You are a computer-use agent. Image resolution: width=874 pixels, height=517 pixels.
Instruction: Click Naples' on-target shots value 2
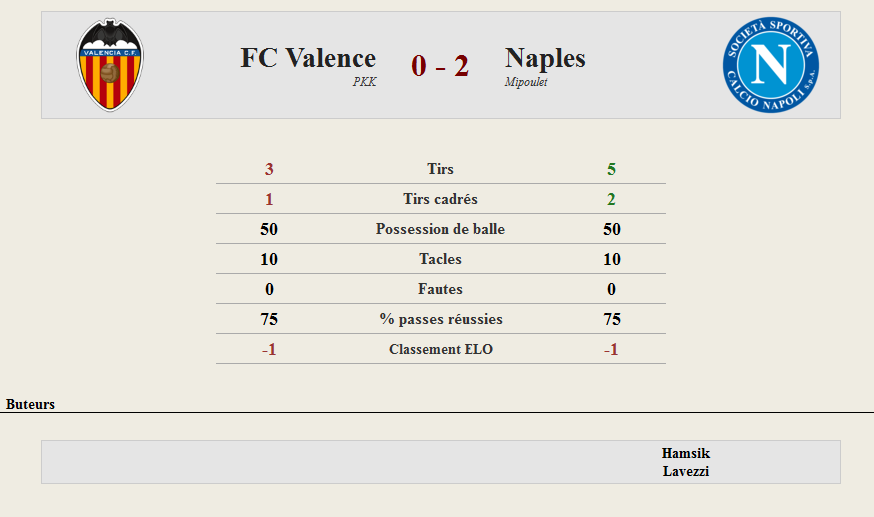tap(611, 199)
